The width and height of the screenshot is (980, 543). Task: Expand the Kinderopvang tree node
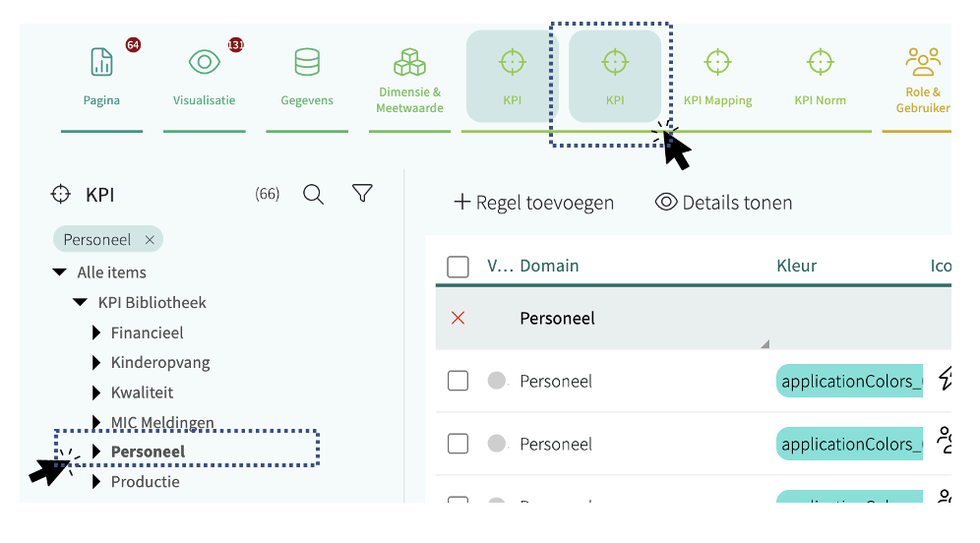(x=96, y=363)
